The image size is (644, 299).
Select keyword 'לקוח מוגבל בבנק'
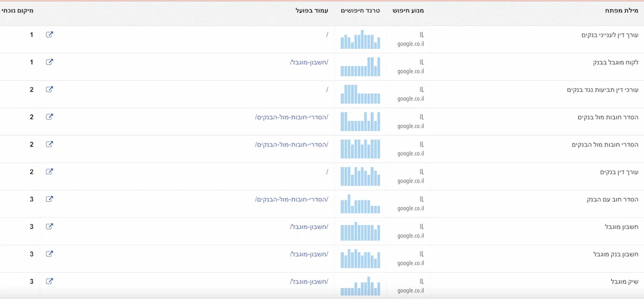pyautogui.click(x=615, y=62)
